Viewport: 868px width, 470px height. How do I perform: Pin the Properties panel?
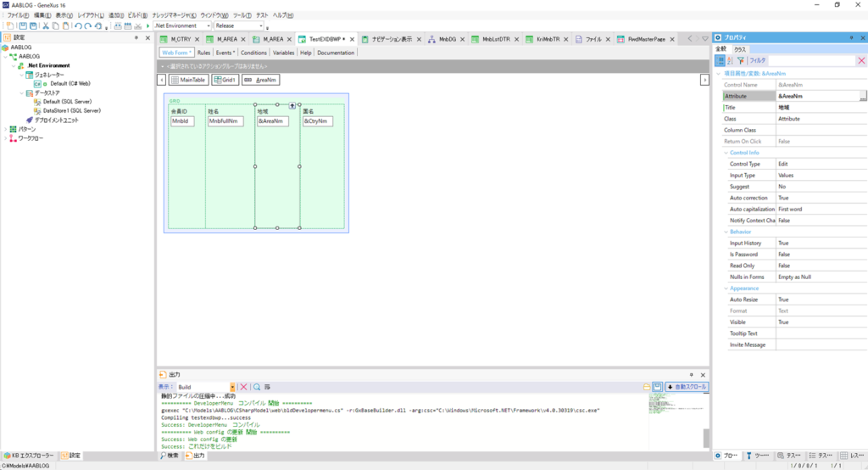851,37
